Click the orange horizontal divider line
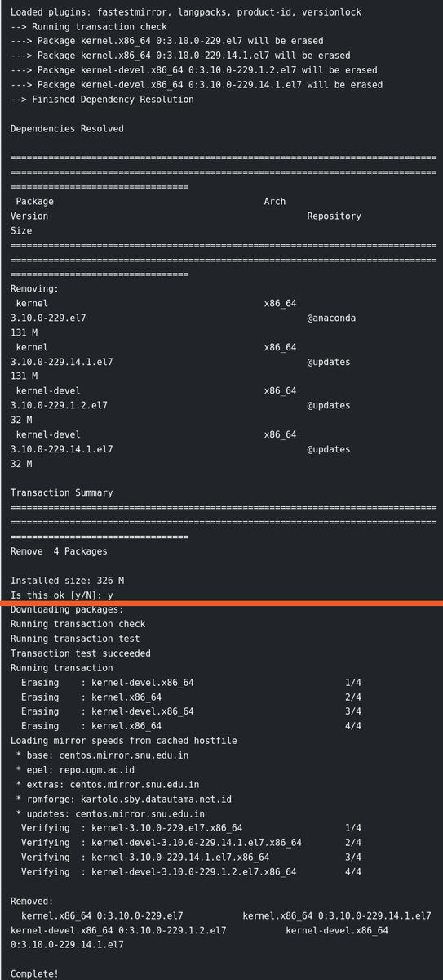Image resolution: width=443 pixels, height=980 pixels. click(x=221, y=604)
